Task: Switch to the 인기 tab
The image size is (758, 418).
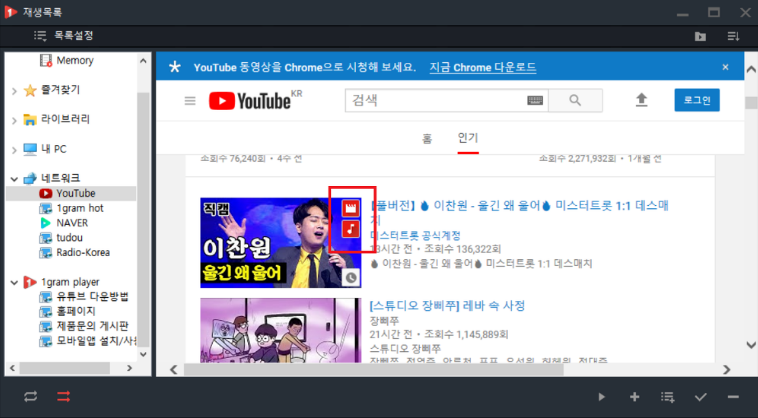Action: click(x=468, y=138)
